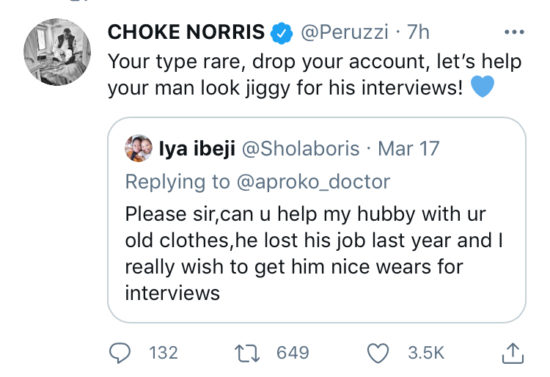Click the 3.5K likes count
This screenshot has height=377, width=550.
tap(426, 353)
